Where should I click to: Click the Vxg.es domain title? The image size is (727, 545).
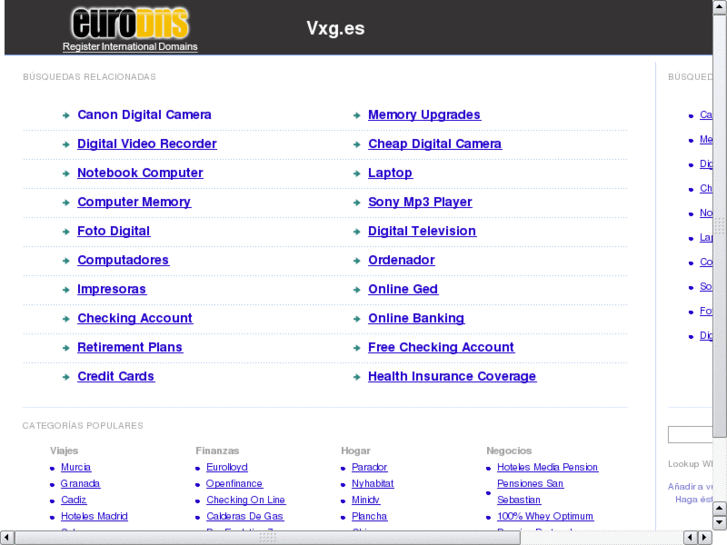pyautogui.click(x=336, y=29)
